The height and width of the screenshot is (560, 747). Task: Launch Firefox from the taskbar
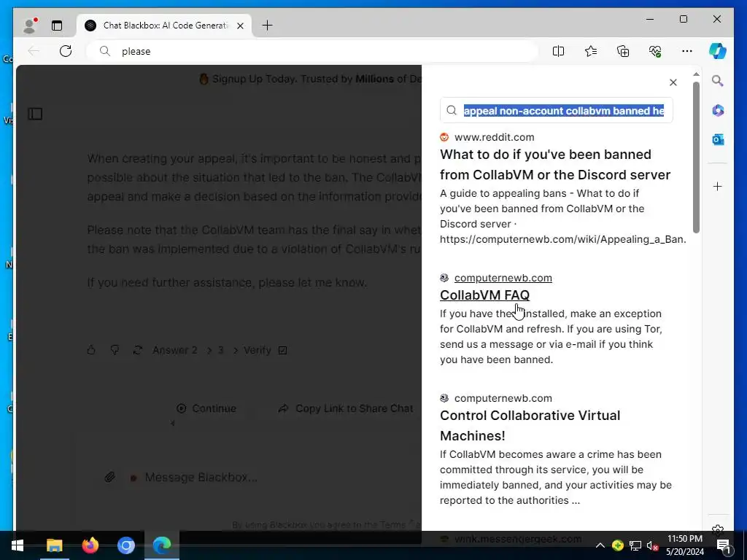(90, 545)
